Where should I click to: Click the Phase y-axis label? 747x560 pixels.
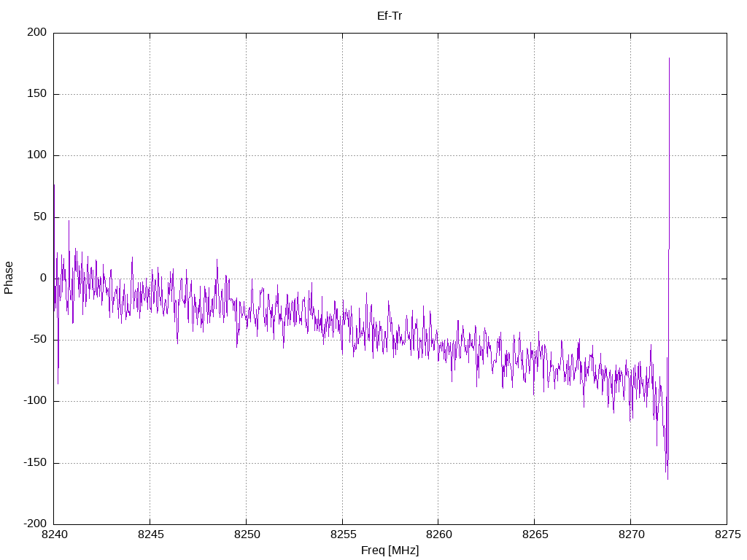(9, 278)
